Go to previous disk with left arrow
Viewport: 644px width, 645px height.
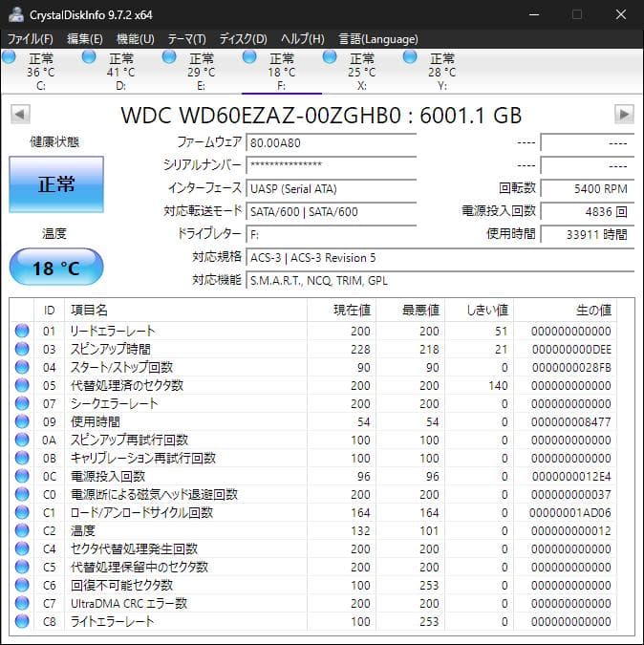coord(20,115)
